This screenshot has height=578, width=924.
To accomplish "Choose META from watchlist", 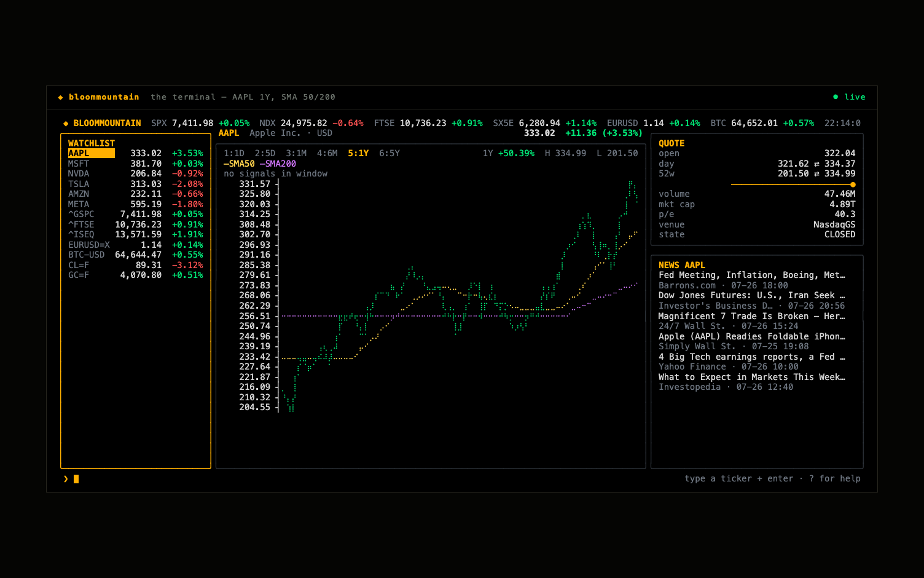I will coord(136,204).
